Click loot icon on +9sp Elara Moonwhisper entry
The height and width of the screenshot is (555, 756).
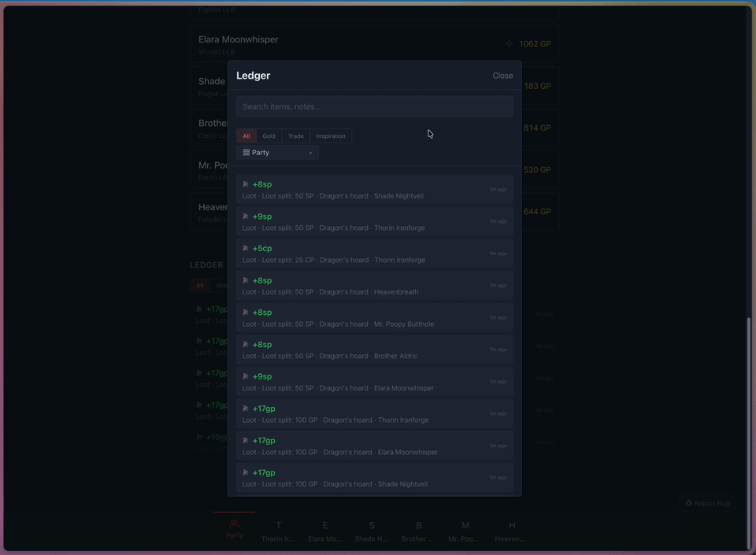point(246,376)
